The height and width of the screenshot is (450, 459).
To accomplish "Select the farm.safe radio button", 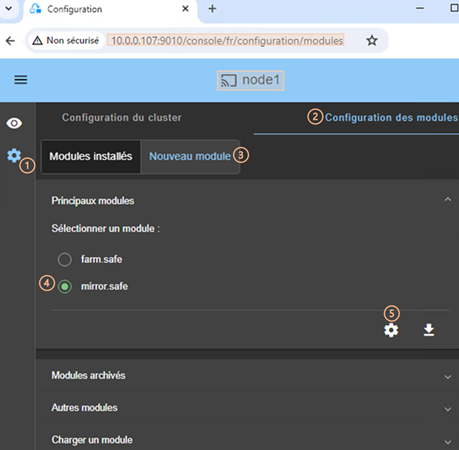I will [65, 259].
